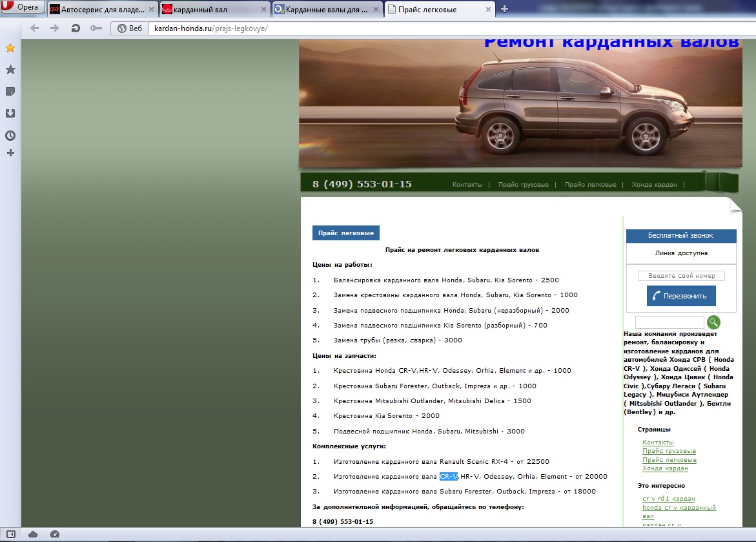Viewport: 756px width, 542px height.
Task: Click the Веб site badge
Action: [x=130, y=28]
